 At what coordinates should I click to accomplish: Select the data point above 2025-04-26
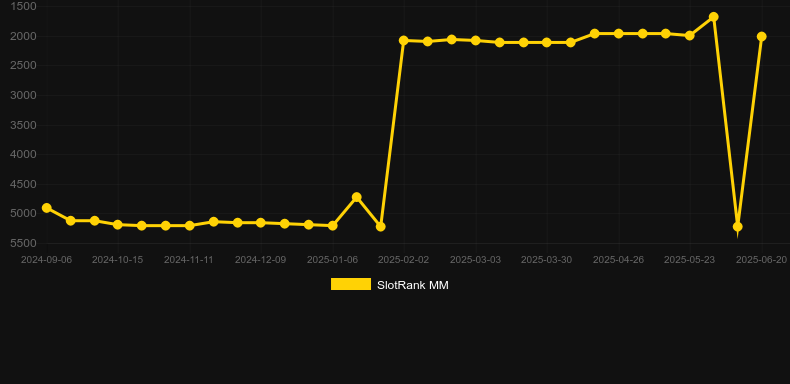click(618, 33)
